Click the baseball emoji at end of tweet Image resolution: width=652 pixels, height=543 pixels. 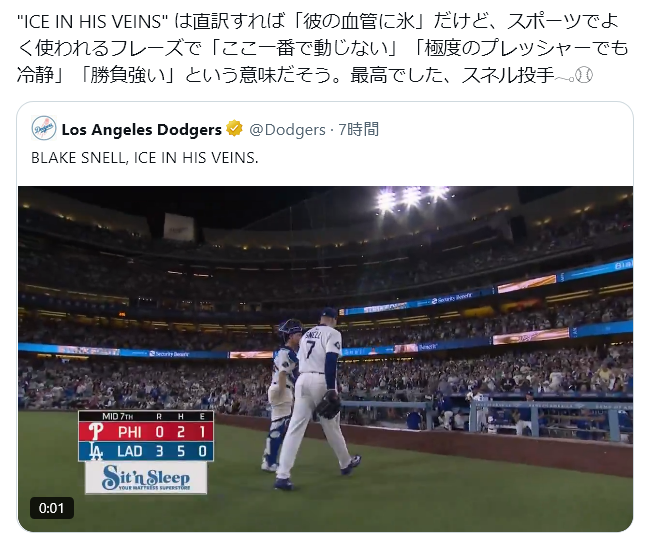click(584, 75)
